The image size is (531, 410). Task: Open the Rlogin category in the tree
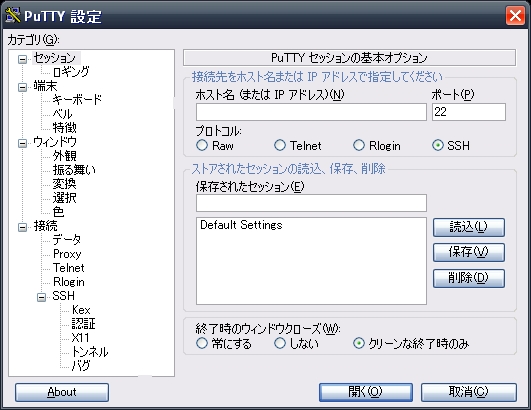[69, 282]
